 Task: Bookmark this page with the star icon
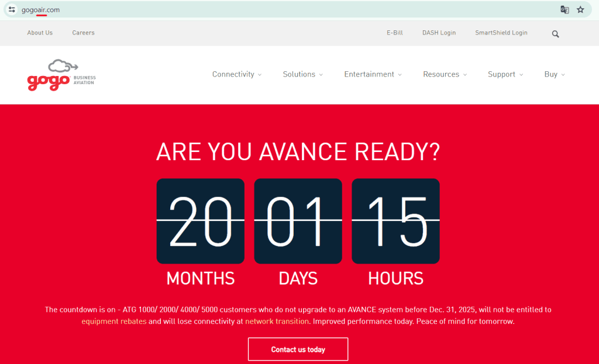coord(580,10)
